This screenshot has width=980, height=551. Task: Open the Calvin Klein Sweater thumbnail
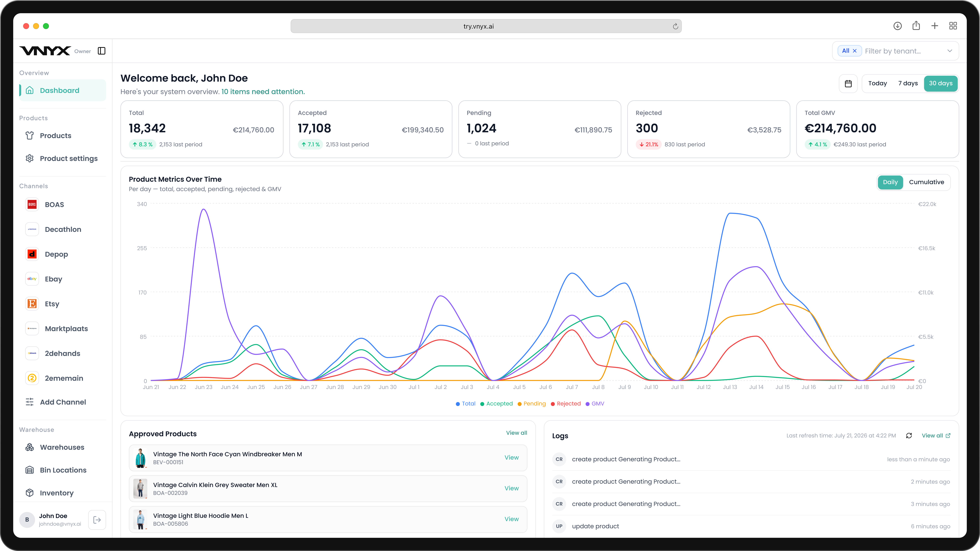pos(140,489)
